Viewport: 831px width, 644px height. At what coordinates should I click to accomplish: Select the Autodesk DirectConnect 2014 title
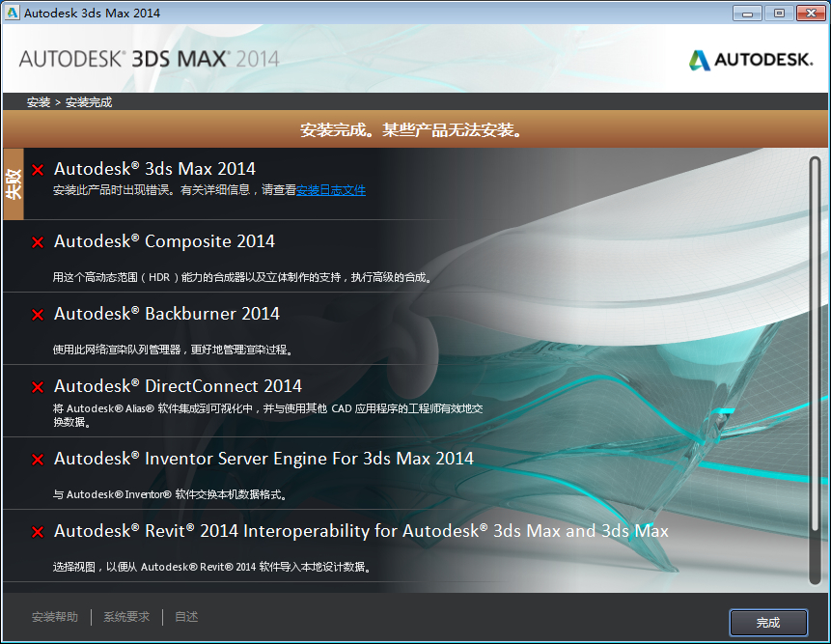pos(178,386)
